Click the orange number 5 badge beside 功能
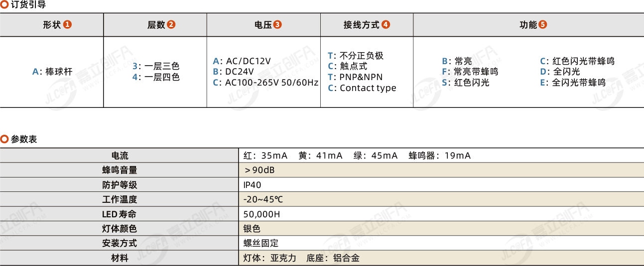Screen dimensions: 644x266 [543, 24]
